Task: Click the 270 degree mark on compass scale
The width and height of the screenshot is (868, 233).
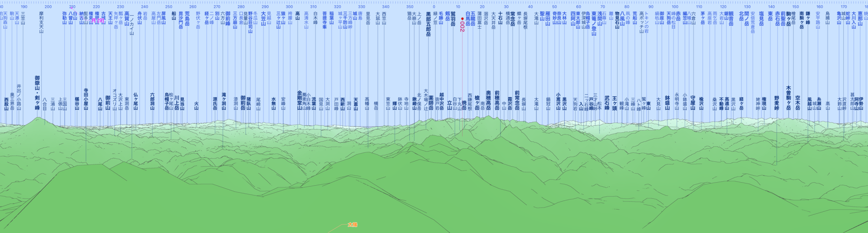Action: pos(217,7)
